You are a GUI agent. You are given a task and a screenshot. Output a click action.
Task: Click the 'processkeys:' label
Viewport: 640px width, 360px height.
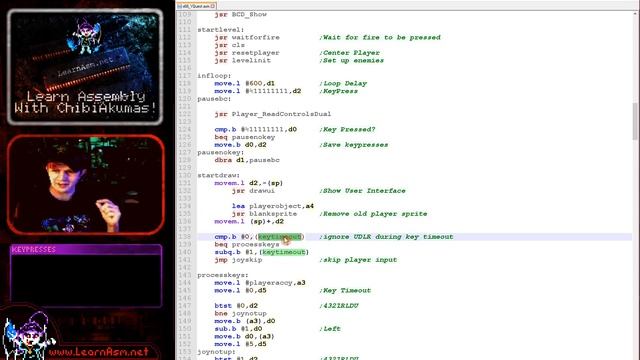point(223,276)
